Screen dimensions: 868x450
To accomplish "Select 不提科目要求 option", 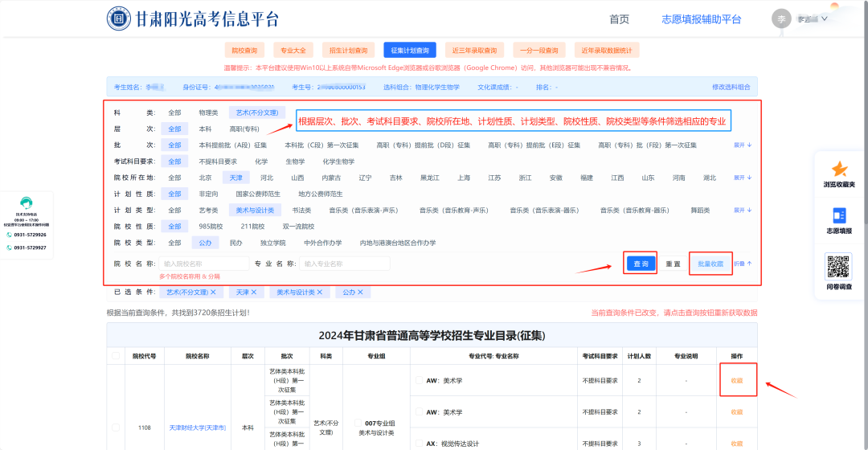I will [218, 162].
